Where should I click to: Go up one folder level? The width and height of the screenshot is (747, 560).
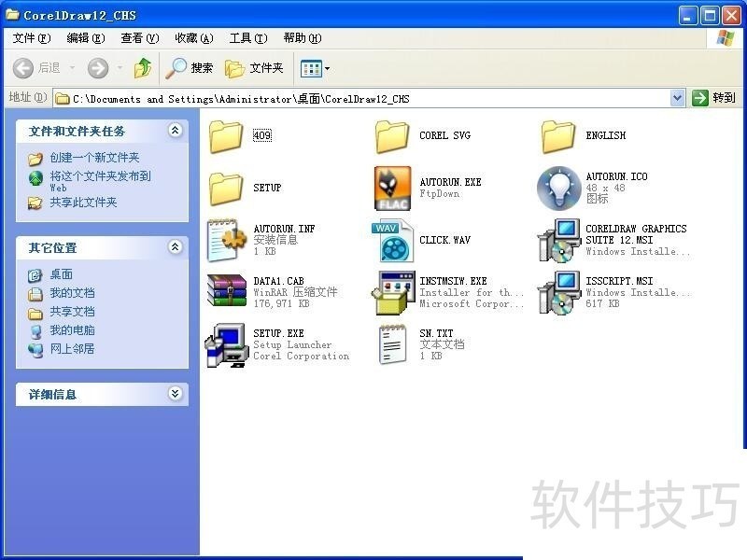click(143, 68)
